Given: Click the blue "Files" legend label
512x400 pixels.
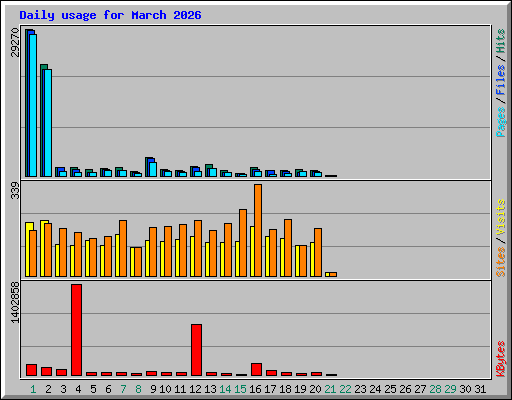Looking at the screenshot, I should click(501, 79).
